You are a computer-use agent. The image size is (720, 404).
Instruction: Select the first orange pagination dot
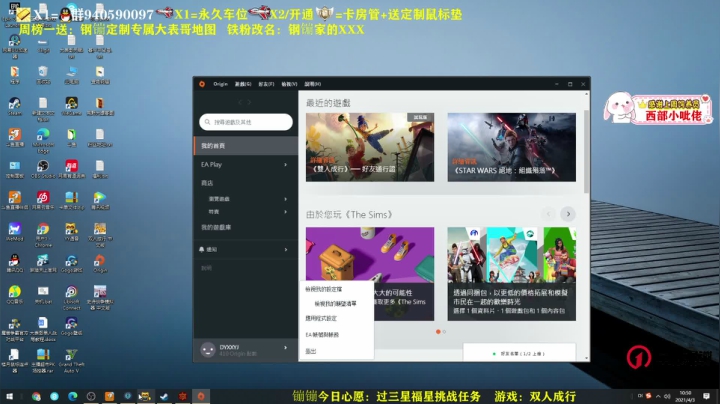pyautogui.click(x=438, y=331)
